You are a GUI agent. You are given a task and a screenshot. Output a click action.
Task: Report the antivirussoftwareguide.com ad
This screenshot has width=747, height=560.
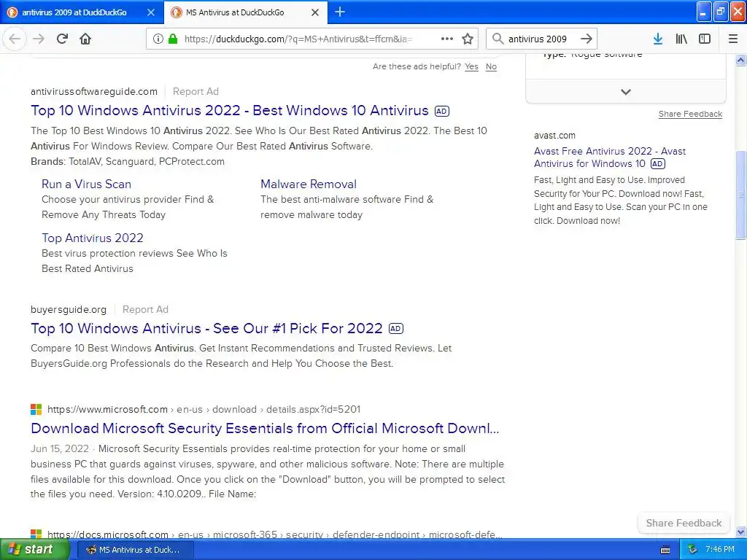coord(196,91)
